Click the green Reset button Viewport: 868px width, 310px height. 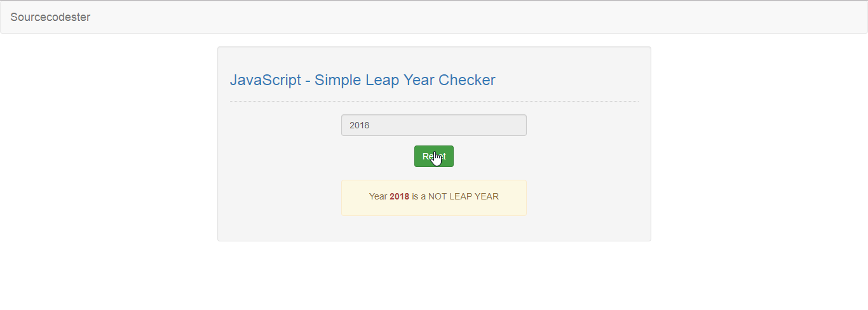click(x=434, y=156)
